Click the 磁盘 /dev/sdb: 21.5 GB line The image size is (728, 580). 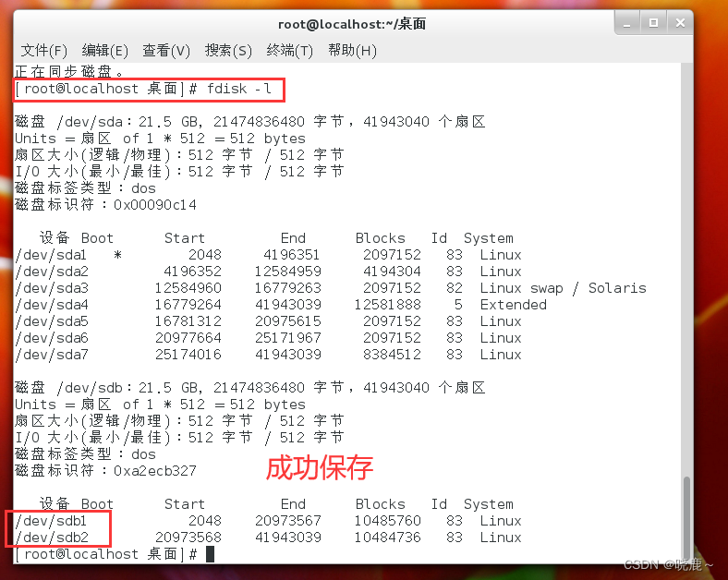249,388
